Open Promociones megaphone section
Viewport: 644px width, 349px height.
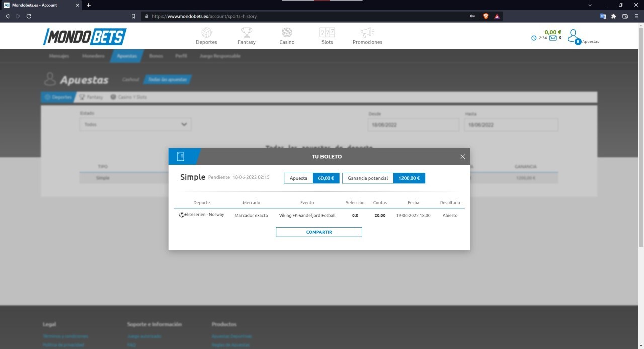(x=367, y=36)
